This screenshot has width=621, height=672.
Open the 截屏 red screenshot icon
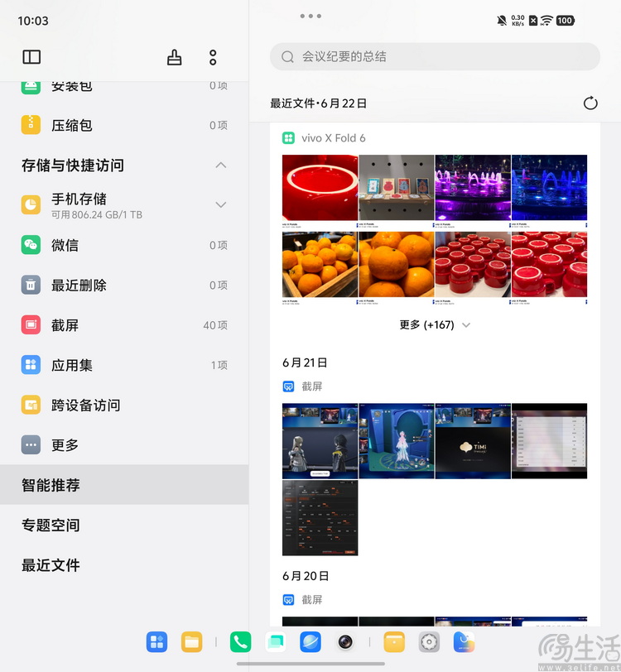31,325
